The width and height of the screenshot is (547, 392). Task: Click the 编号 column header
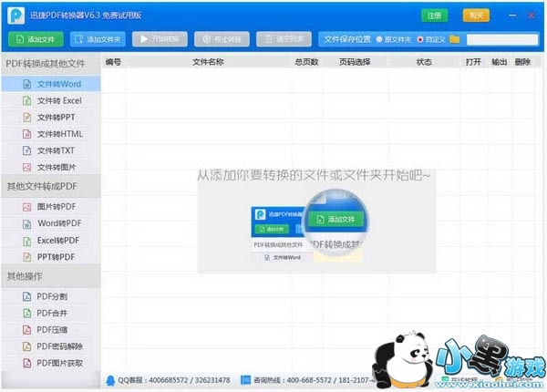(113, 62)
